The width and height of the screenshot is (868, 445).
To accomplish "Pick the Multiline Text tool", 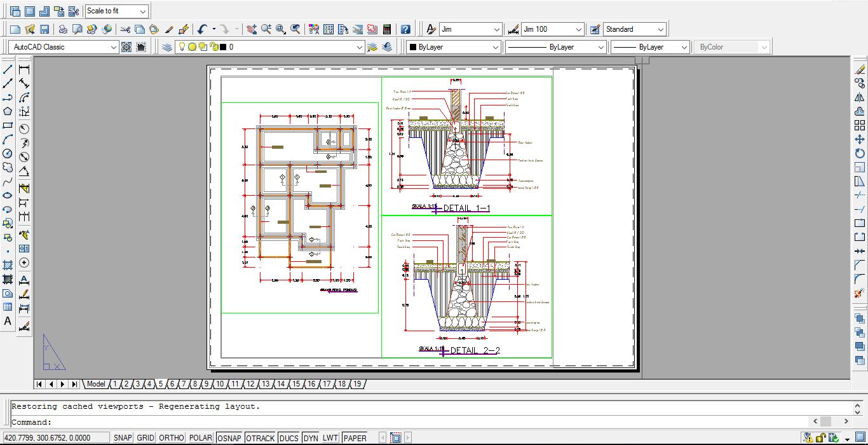I will (8, 322).
